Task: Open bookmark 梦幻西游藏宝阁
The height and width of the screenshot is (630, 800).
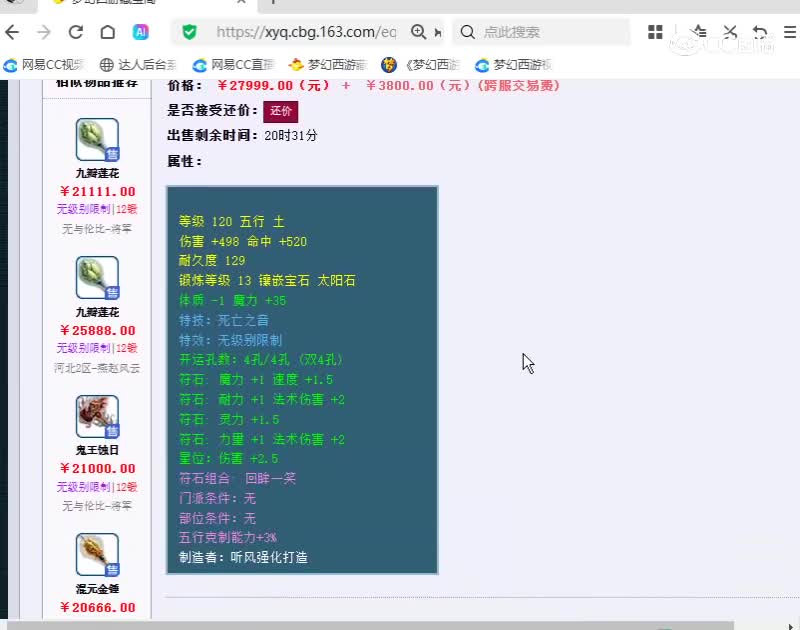Action: [x=328, y=65]
